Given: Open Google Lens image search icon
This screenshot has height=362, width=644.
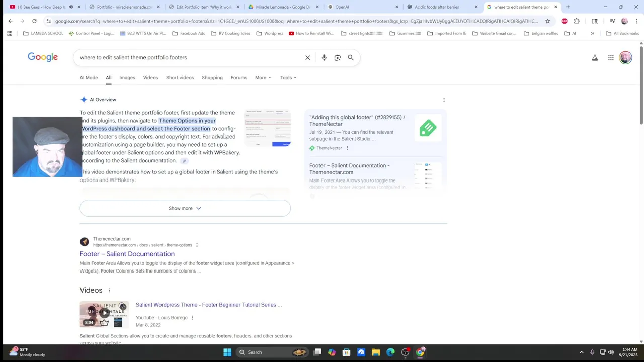Looking at the screenshot, I should [x=338, y=58].
